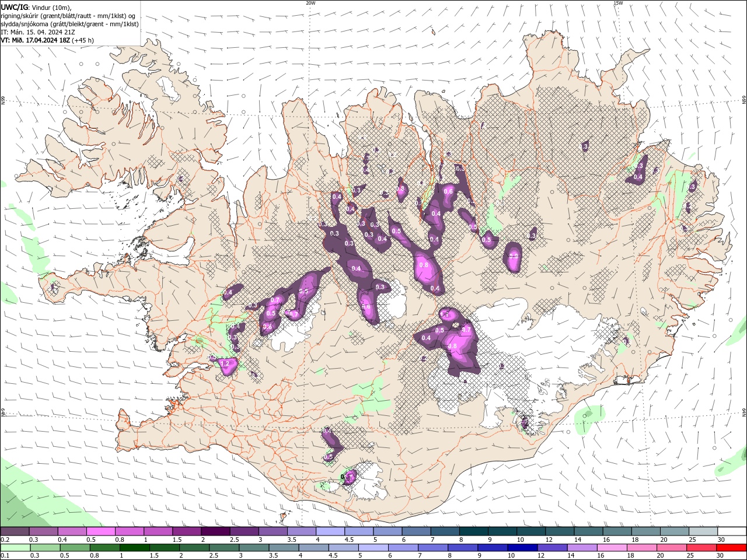The image size is (747, 560).
Task: Select the green 0.8 swatch in the rain scale
Action: pos(104,548)
